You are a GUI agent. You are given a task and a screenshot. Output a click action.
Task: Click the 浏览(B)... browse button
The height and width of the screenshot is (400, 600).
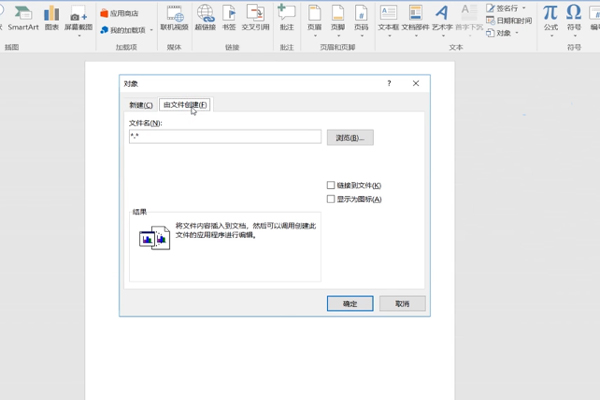click(350, 138)
